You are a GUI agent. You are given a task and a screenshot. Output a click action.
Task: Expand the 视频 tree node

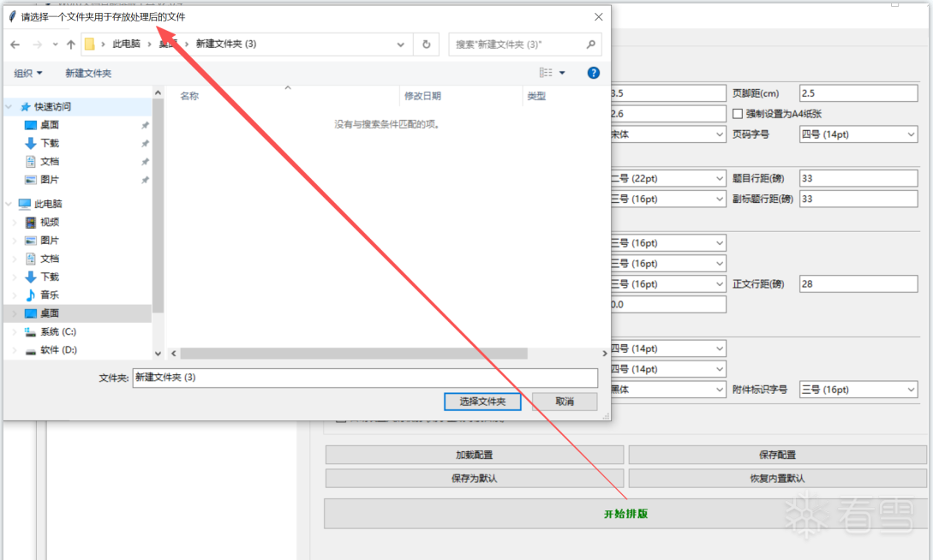(14, 223)
